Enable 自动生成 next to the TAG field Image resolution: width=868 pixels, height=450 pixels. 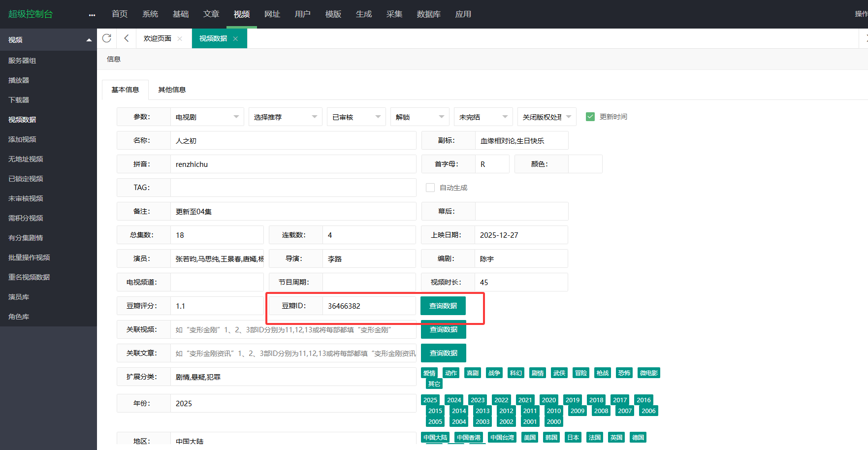430,188
